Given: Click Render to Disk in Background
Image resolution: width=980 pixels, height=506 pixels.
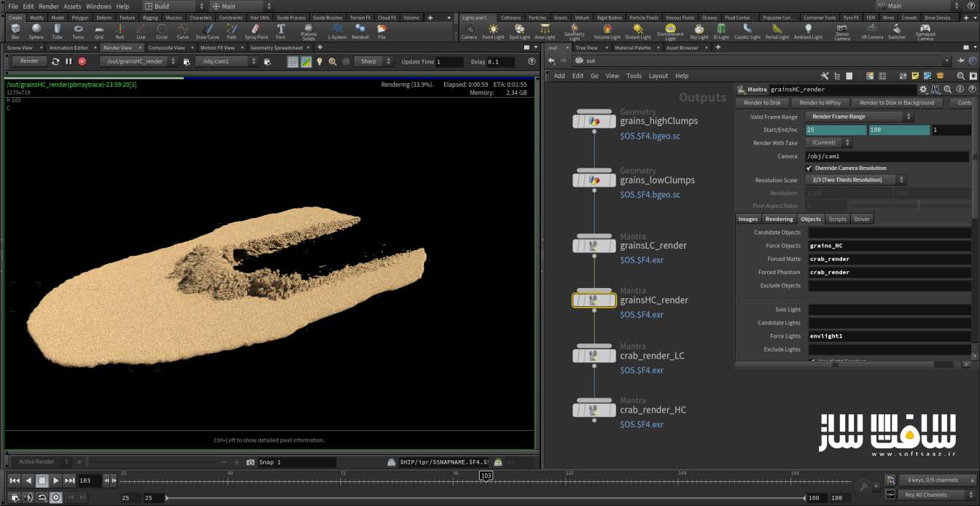Looking at the screenshot, I should pyautogui.click(x=897, y=103).
